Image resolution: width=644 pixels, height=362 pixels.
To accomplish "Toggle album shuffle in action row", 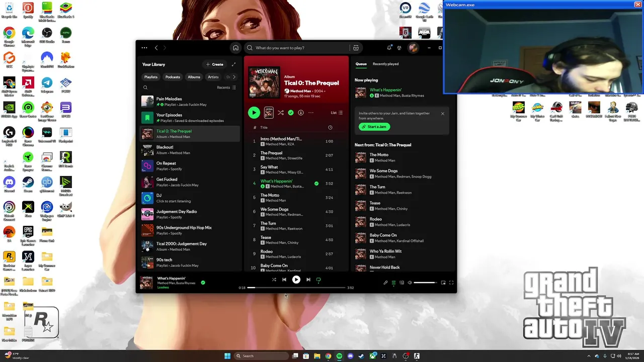I will [281, 113].
